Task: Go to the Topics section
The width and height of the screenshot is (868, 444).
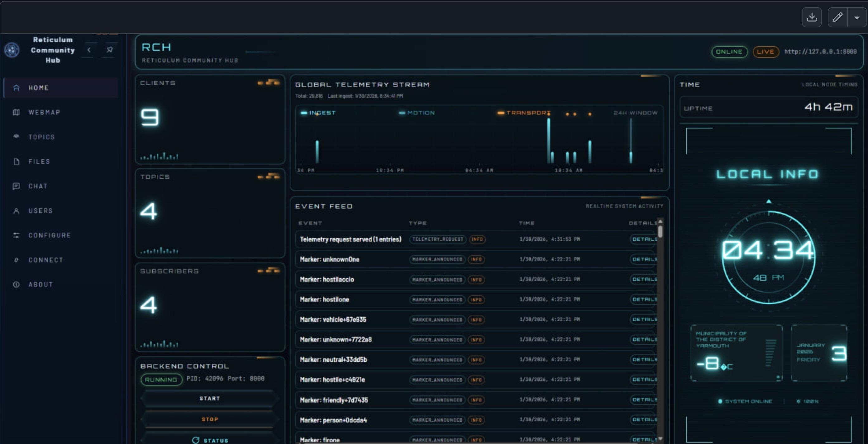Action: click(x=41, y=137)
